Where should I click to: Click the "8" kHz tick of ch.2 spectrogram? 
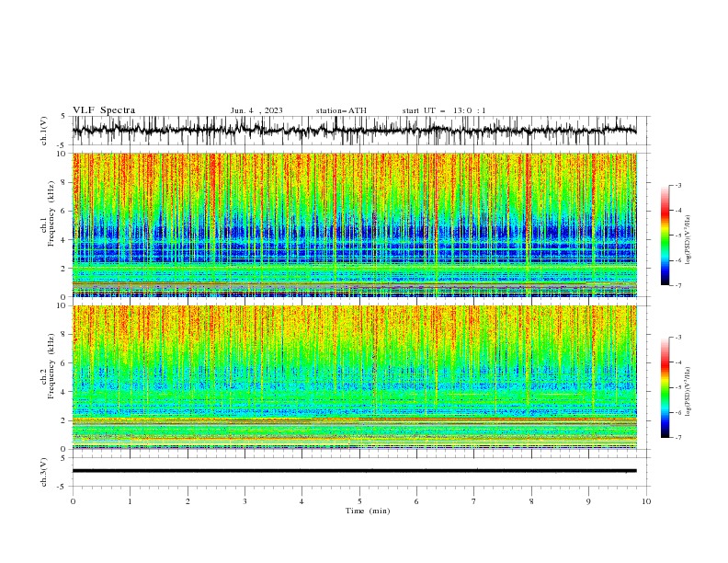(x=64, y=335)
